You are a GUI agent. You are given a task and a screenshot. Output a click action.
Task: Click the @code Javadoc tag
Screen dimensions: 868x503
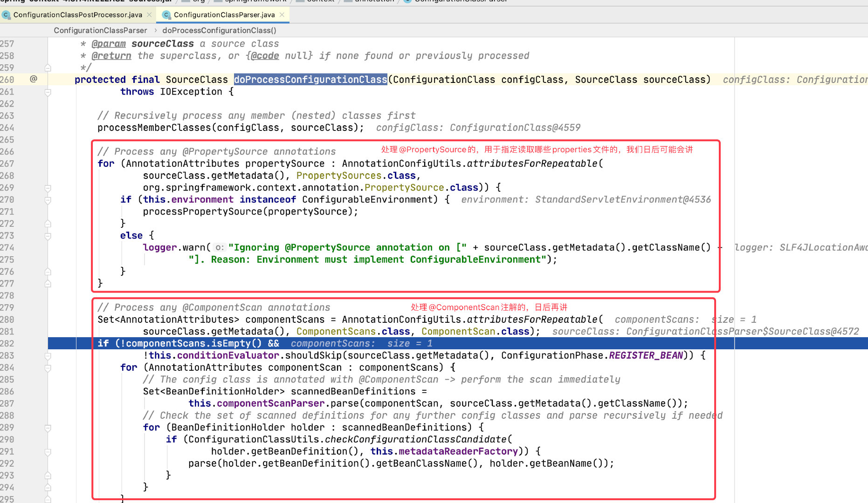coord(265,56)
